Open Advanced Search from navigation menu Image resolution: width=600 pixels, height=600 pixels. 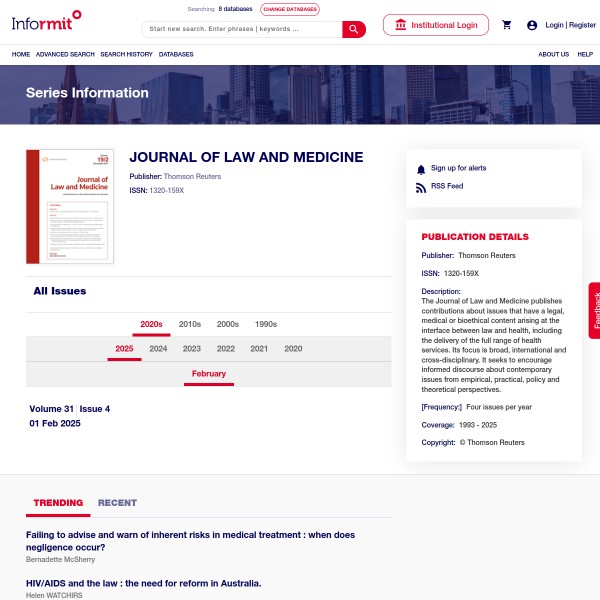[x=65, y=54]
